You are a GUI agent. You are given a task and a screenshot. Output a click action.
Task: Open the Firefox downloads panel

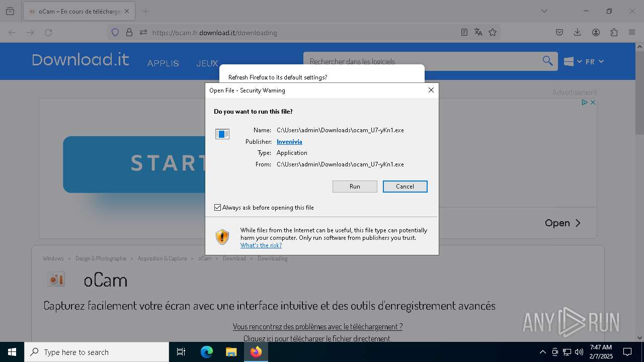click(578, 32)
